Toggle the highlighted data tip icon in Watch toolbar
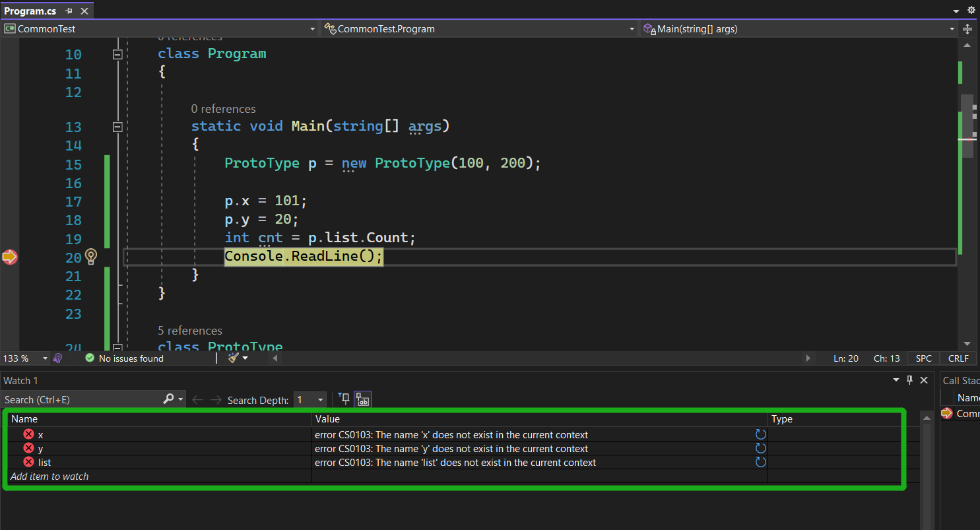This screenshot has width=980, height=530. pyautogui.click(x=362, y=399)
